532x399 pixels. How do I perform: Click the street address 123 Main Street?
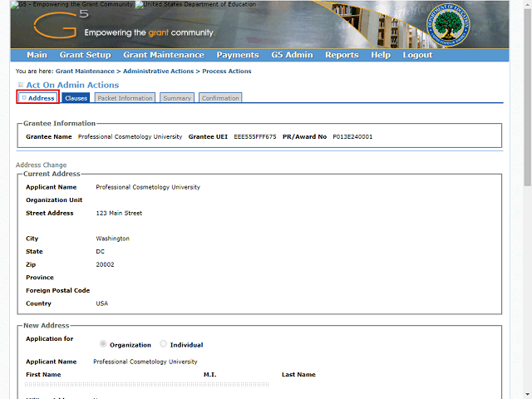(x=119, y=213)
